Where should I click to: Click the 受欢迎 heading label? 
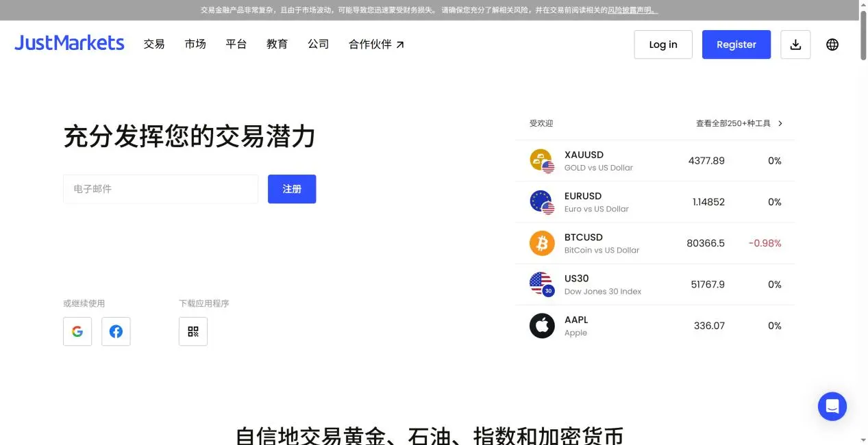coord(541,123)
